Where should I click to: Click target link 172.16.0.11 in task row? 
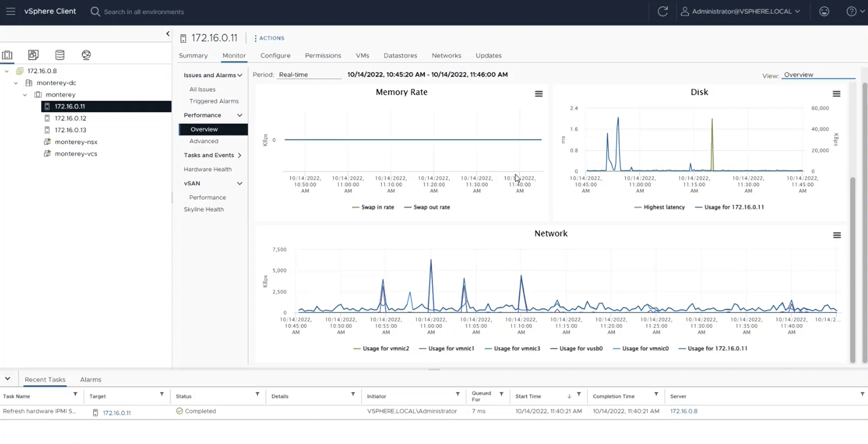(116, 413)
